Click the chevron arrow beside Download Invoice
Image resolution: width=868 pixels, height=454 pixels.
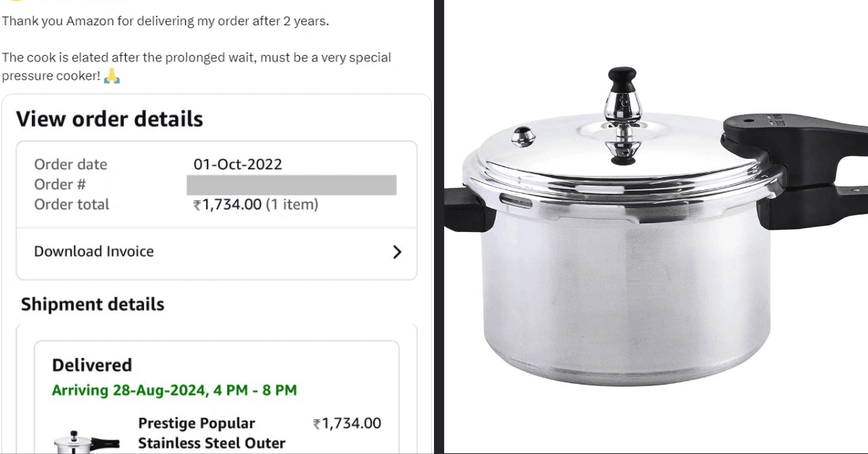point(396,252)
